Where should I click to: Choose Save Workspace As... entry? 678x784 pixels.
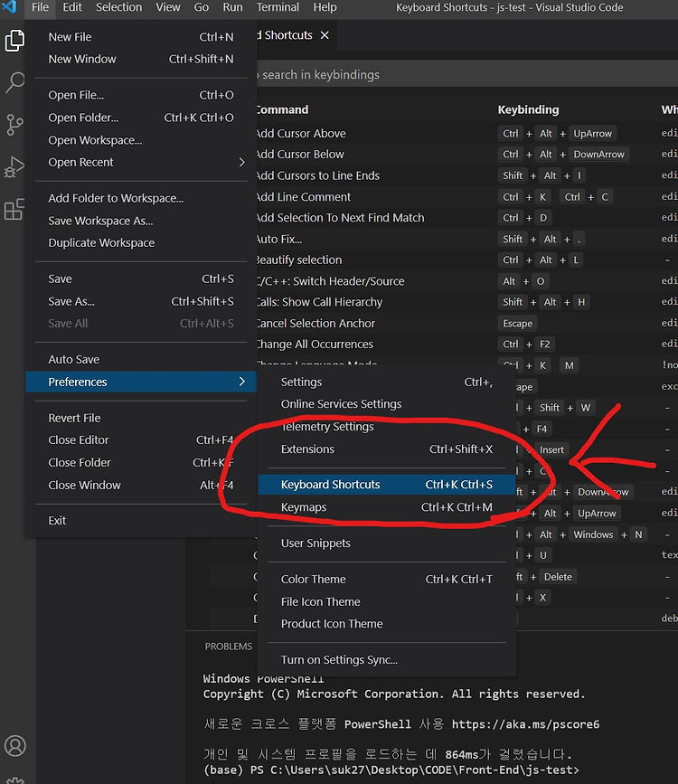[x=141, y=221]
